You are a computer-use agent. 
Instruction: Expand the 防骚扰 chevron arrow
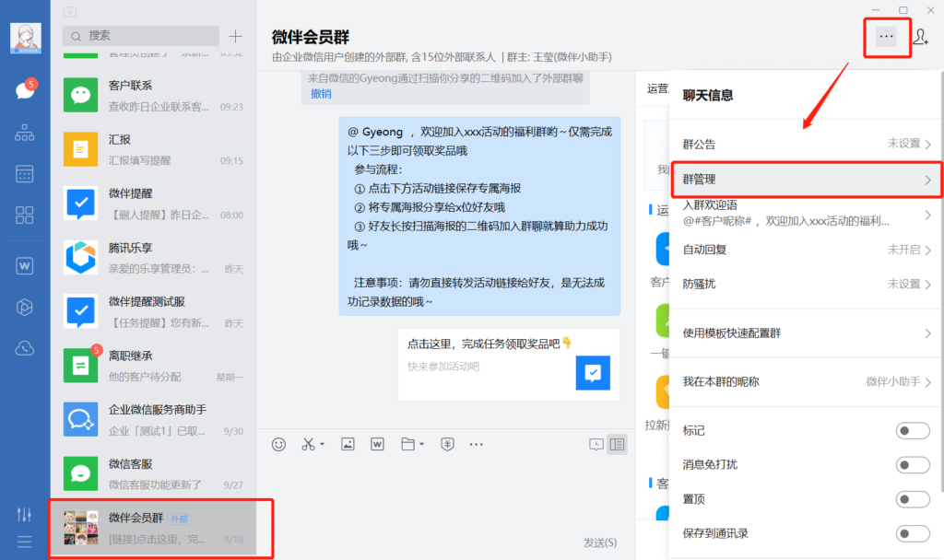pyautogui.click(x=927, y=285)
